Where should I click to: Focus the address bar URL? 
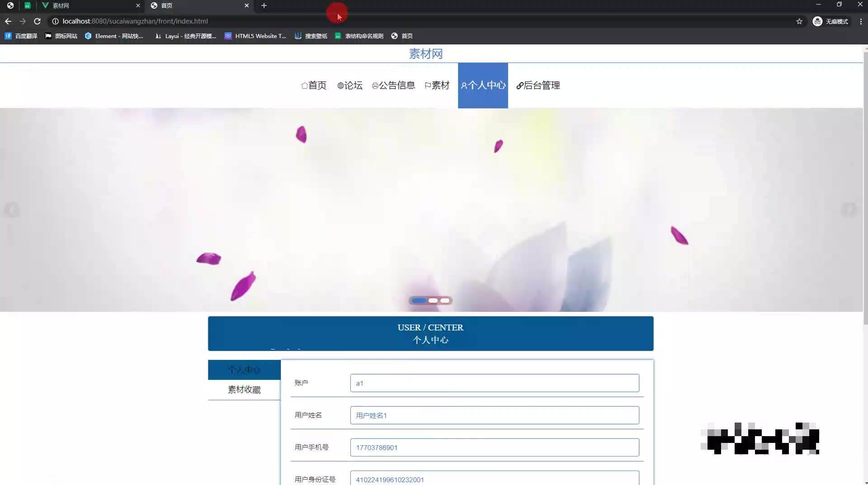click(x=135, y=21)
